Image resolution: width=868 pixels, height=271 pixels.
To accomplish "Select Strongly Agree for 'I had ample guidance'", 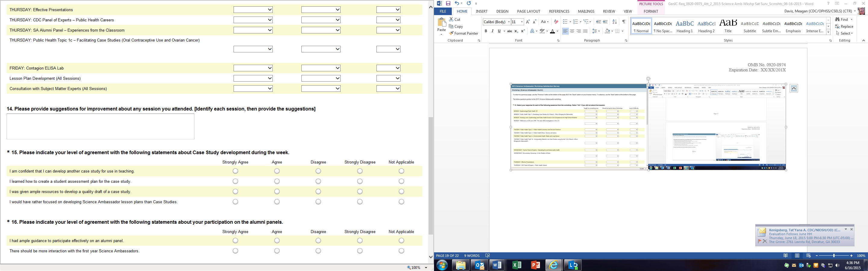I will tap(235, 241).
